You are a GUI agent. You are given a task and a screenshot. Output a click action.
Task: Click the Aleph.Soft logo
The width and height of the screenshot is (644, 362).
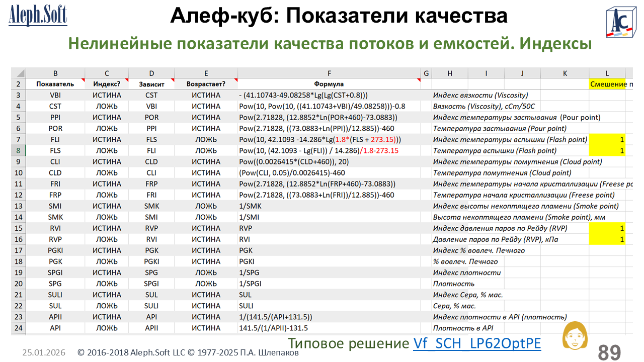(x=38, y=17)
